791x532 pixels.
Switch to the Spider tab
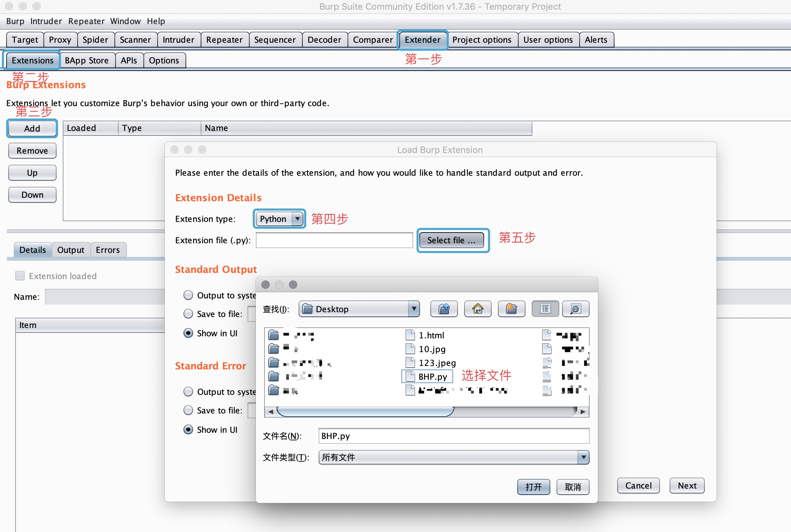click(x=96, y=40)
